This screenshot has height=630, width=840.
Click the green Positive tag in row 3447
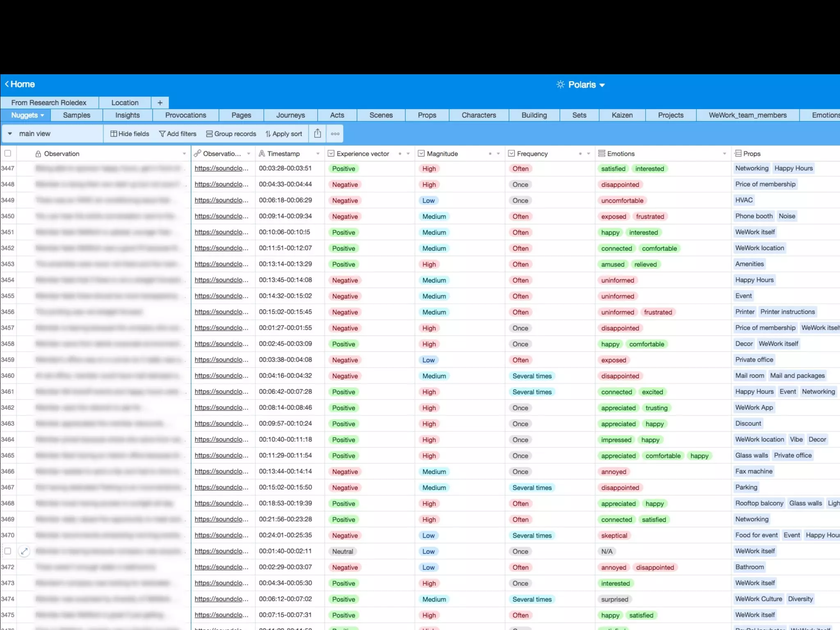tap(343, 169)
